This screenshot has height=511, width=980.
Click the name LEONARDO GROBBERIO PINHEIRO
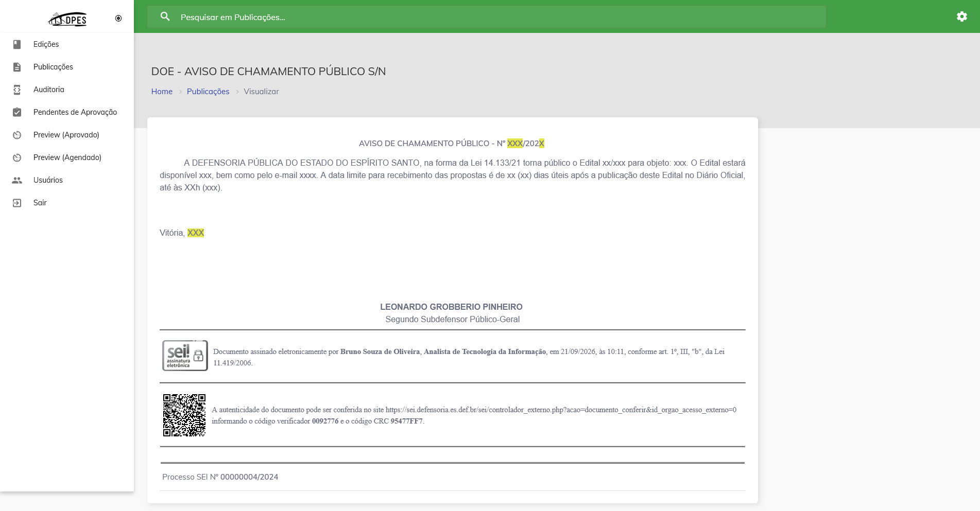pyautogui.click(x=451, y=307)
